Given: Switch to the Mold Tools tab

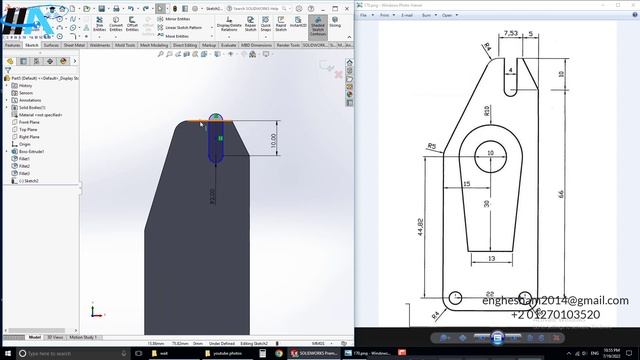Looking at the screenshot, I should tap(125, 45).
